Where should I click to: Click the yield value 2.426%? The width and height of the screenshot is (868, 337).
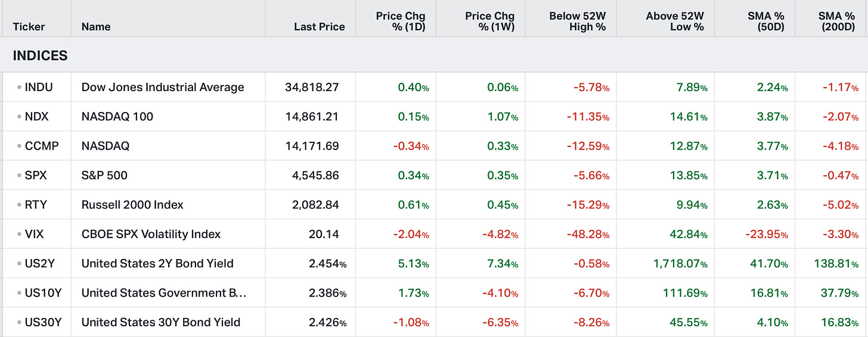click(x=327, y=323)
